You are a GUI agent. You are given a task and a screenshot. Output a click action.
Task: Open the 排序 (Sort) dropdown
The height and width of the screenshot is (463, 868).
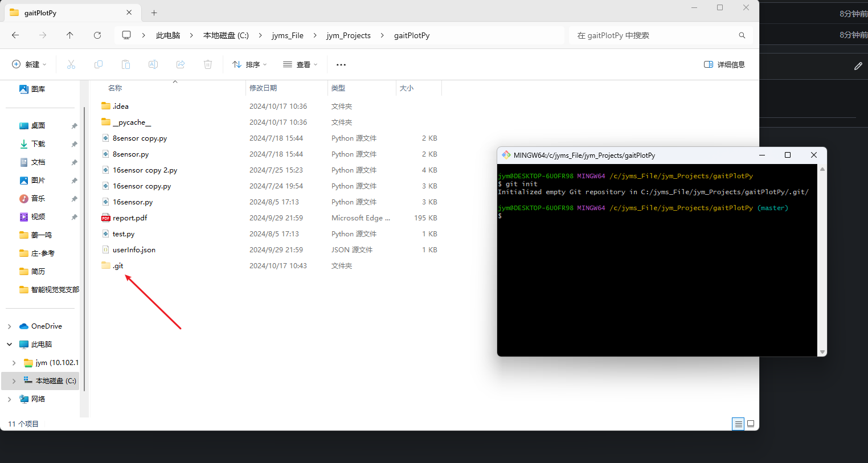[249, 64]
